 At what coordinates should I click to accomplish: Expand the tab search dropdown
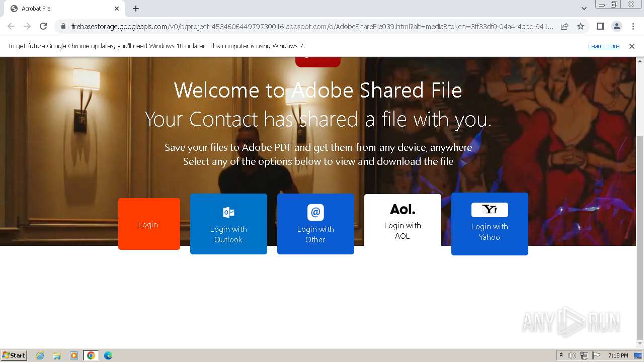(584, 9)
